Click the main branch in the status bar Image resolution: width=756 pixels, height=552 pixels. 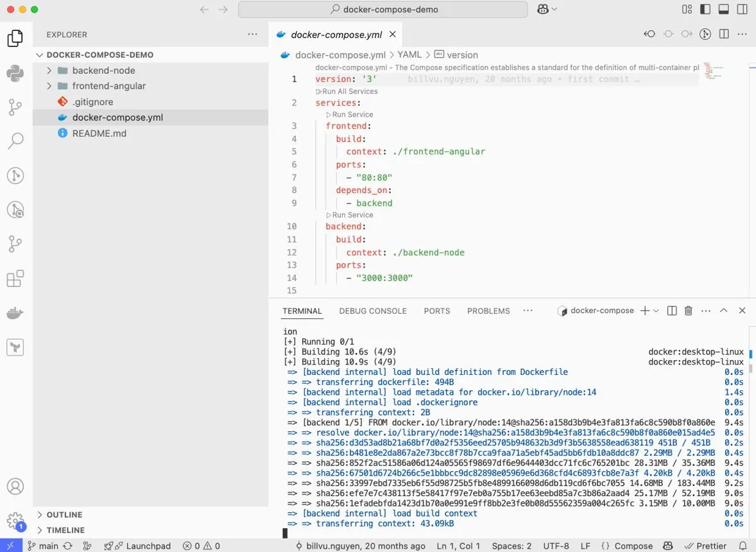(43, 546)
